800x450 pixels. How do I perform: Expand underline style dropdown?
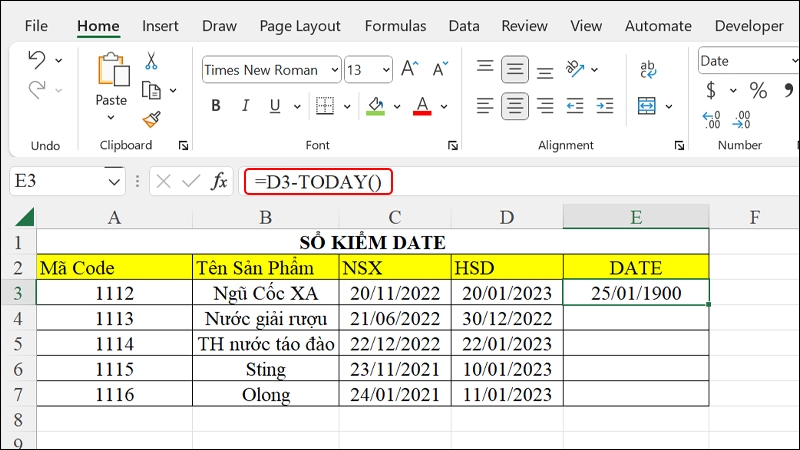click(297, 107)
